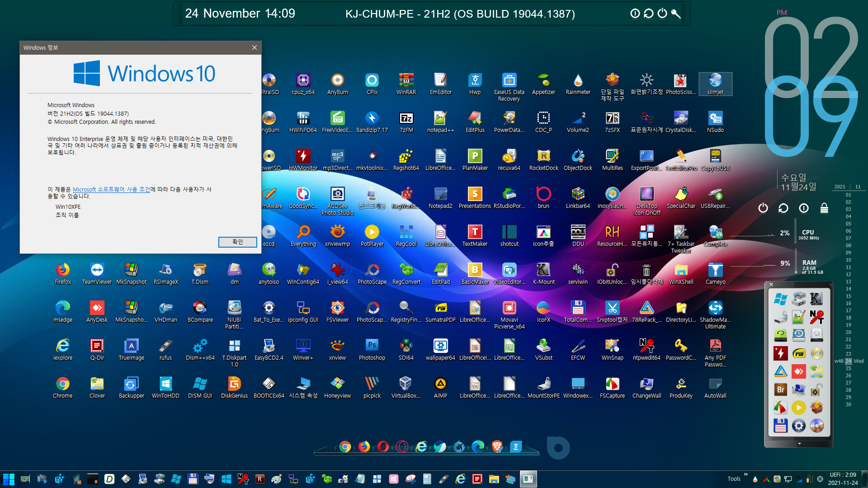The height and width of the screenshot is (488, 868).
Task: Open the 7zFM file manager icon
Action: pyautogui.click(x=406, y=122)
